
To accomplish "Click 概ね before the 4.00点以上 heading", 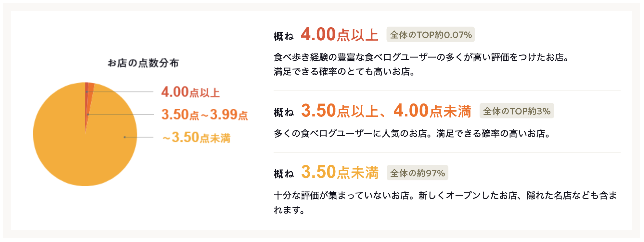I will (x=284, y=36).
